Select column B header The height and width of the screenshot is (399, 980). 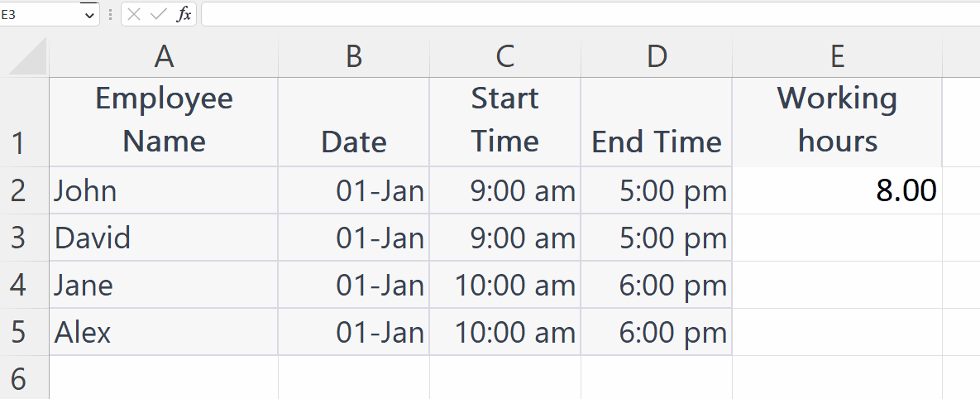pyautogui.click(x=354, y=56)
